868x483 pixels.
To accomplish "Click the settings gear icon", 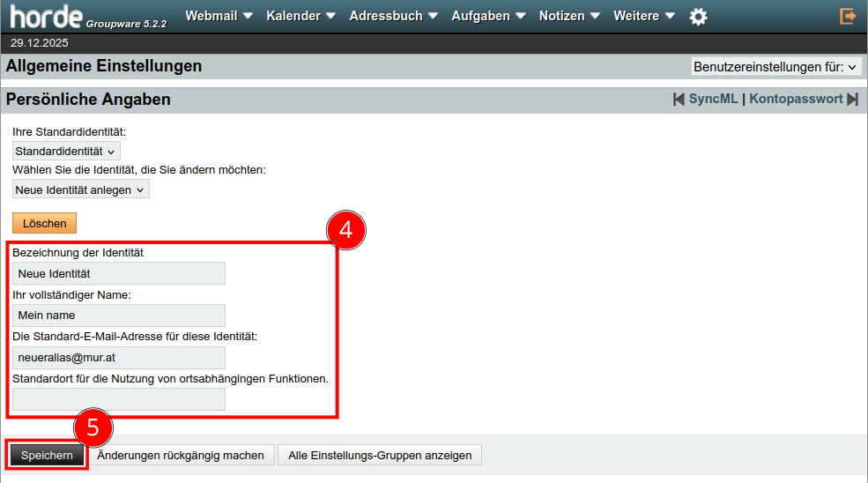I will coord(698,17).
